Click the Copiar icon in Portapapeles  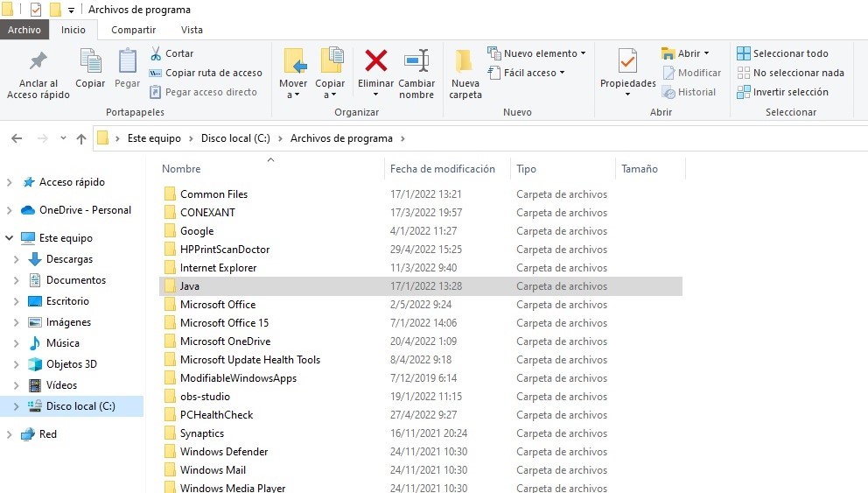point(90,60)
